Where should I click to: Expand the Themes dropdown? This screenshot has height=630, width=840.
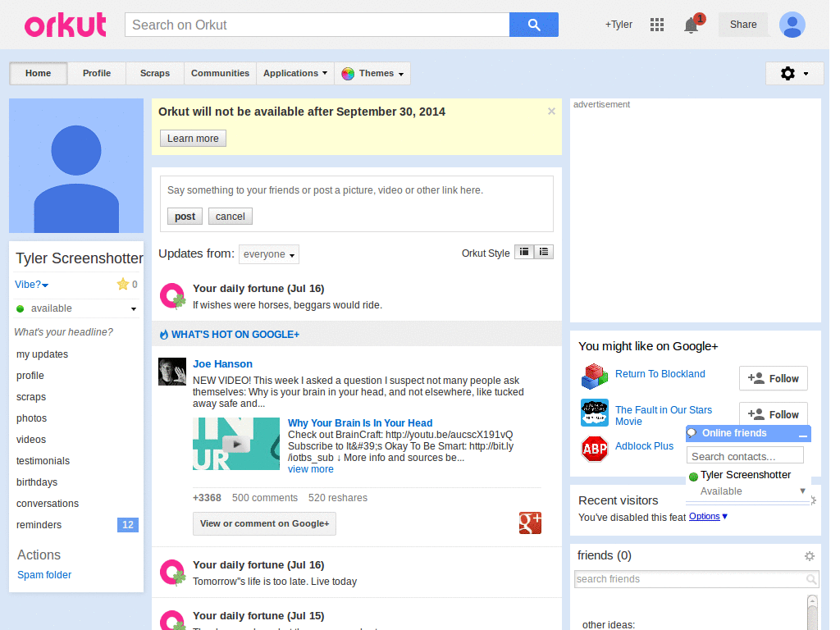(x=400, y=75)
